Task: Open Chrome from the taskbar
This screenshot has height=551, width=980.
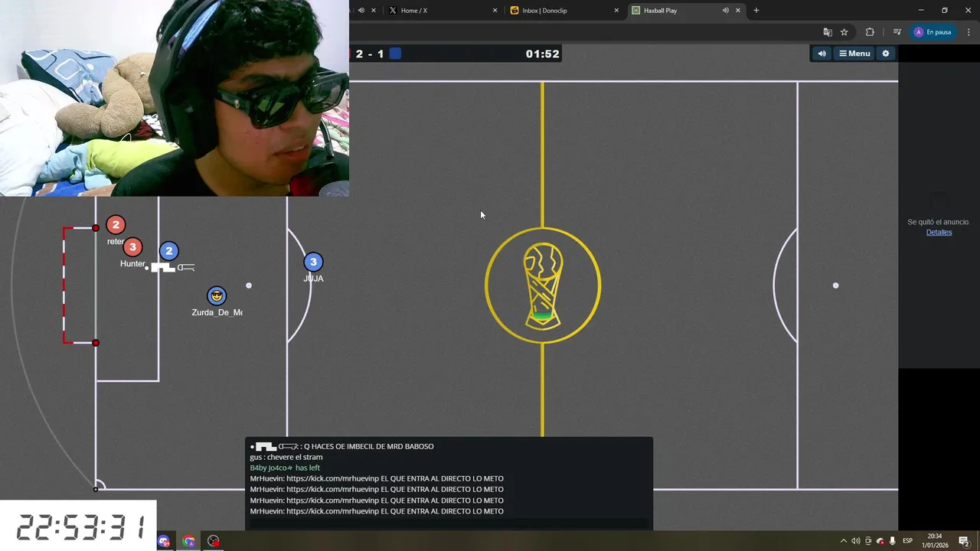Action: 189,541
